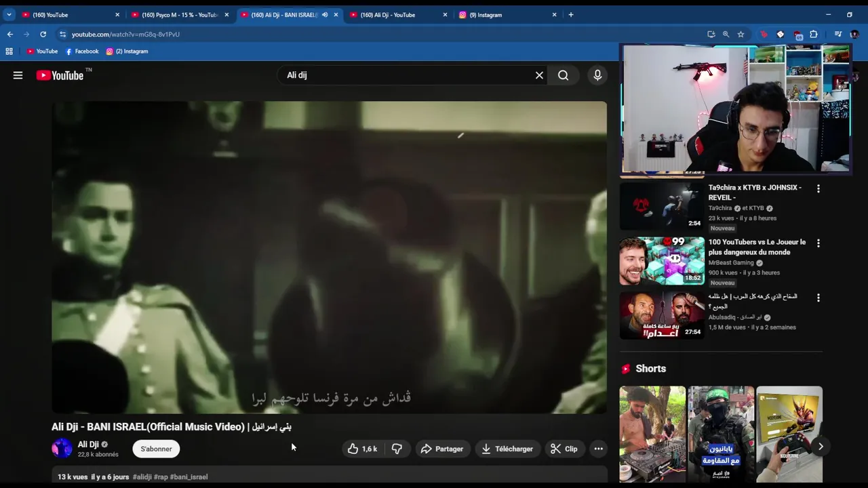Click the address bar URL youtube.com/watch
Image resolution: width=868 pixels, height=488 pixels.
click(125, 34)
